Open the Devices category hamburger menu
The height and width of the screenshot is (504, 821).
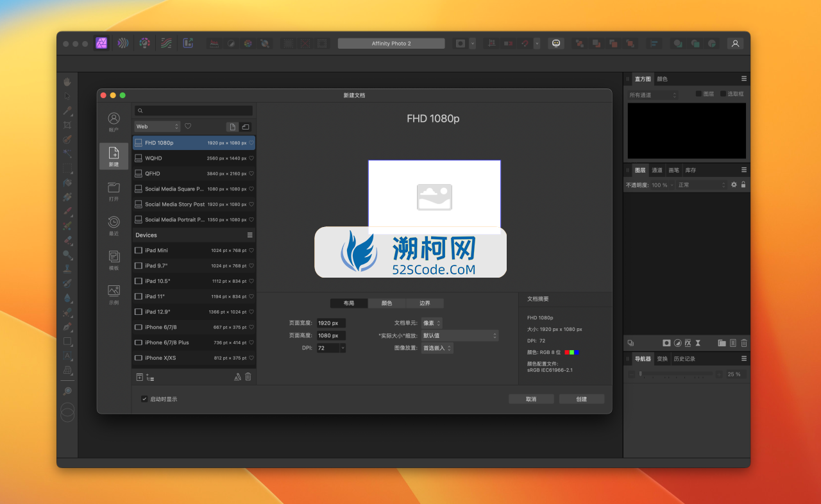[250, 235]
